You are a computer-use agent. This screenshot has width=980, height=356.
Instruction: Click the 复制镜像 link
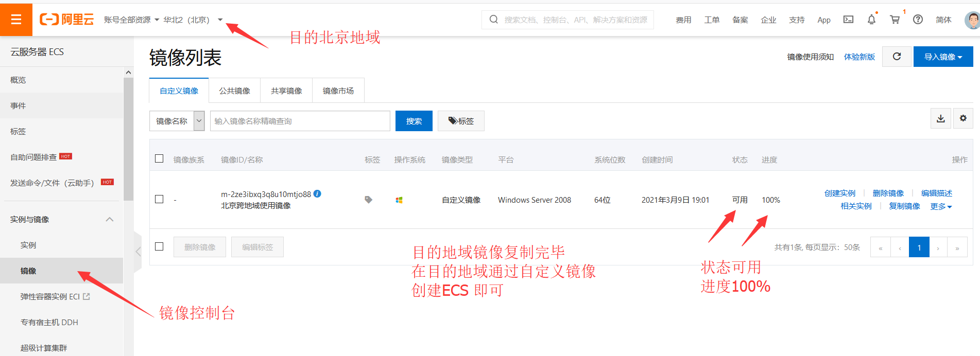pyautogui.click(x=904, y=206)
